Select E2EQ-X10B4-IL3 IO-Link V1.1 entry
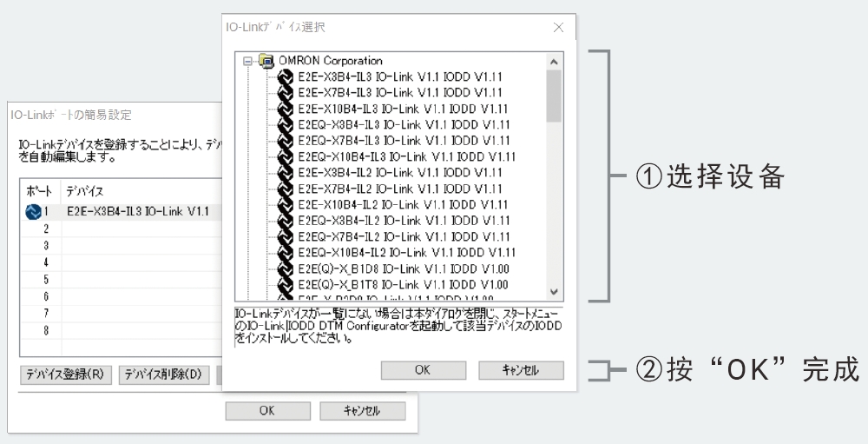Screen dimensions: 868x444 point(407,157)
